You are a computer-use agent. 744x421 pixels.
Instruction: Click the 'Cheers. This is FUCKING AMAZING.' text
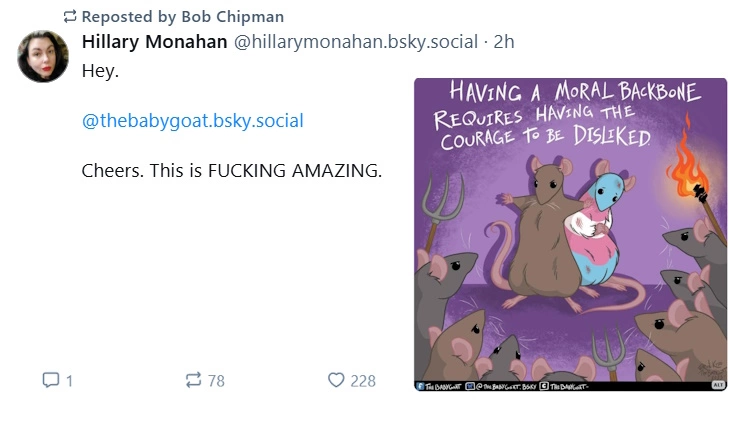pos(231,170)
